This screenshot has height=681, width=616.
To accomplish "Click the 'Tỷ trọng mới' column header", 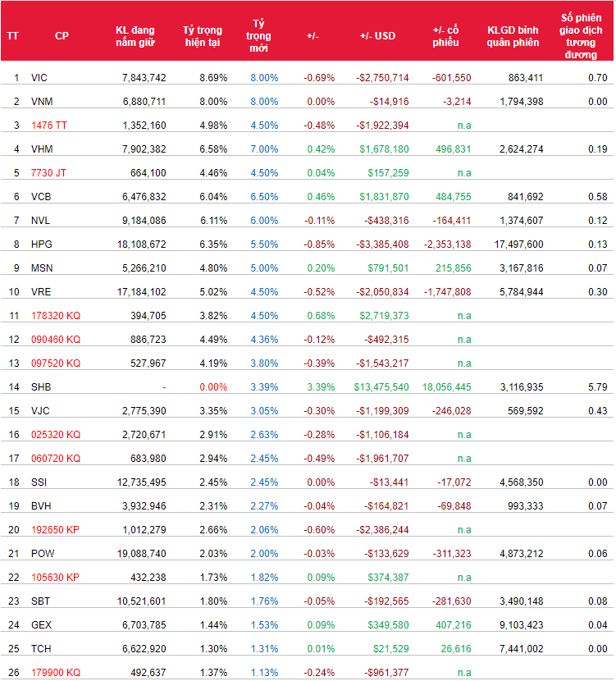I will [258, 36].
